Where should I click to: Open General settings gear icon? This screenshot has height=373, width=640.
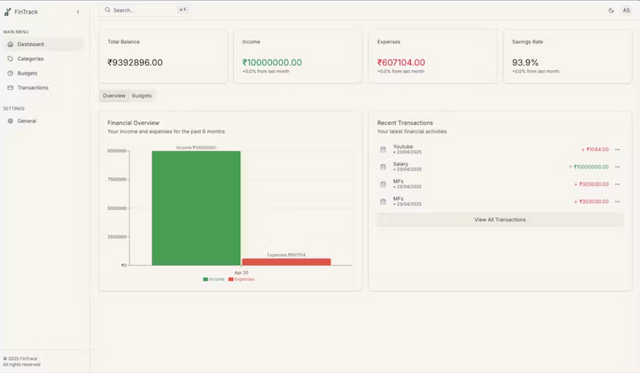tap(10, 121)
